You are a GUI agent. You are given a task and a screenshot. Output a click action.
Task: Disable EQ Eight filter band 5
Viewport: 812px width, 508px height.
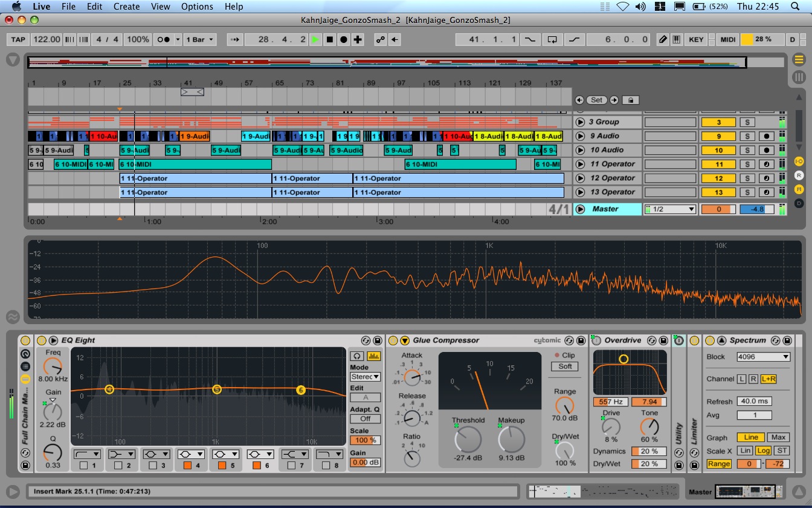(222, 465)
